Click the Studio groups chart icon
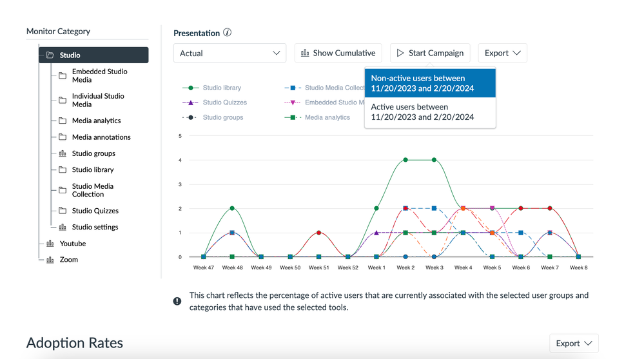The image size is (644, 359). (63, 153)
